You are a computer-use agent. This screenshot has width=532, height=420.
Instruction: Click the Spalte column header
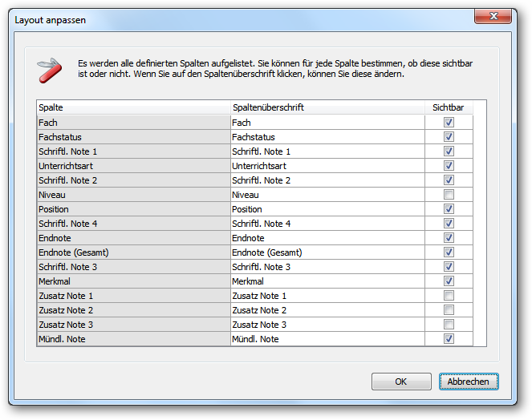click(134, 107)
